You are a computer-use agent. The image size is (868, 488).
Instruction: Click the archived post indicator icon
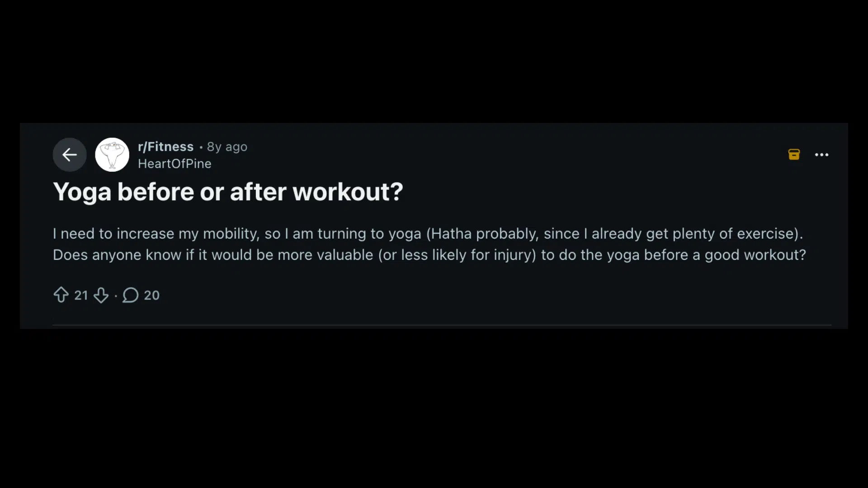coord(794,154)
